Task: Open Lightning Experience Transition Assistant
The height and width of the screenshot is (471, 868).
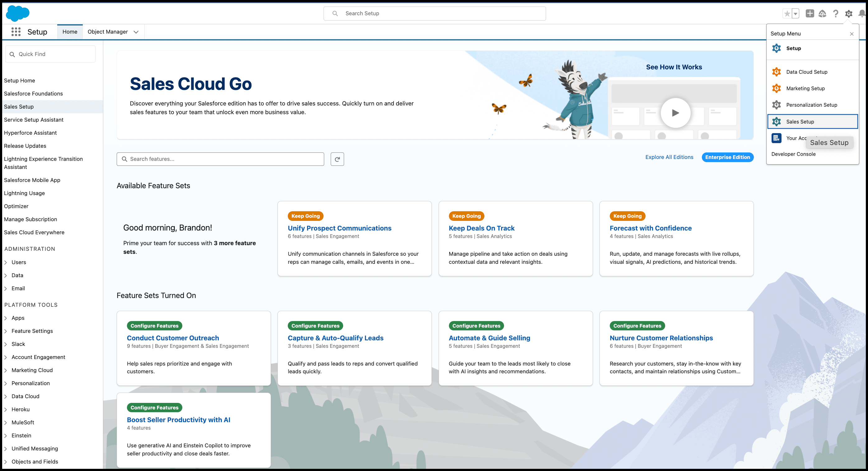Action: [43, 163]
